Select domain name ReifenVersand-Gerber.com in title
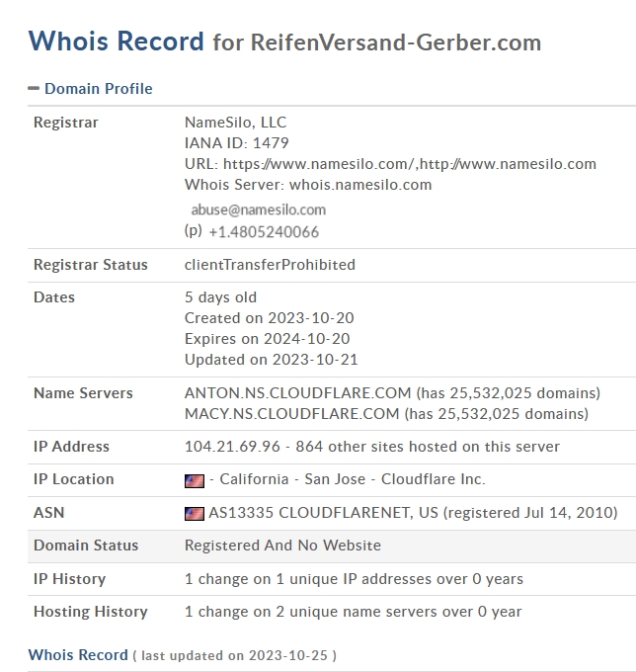Screen dimensions: 636x672 click(x=396, y=42)
